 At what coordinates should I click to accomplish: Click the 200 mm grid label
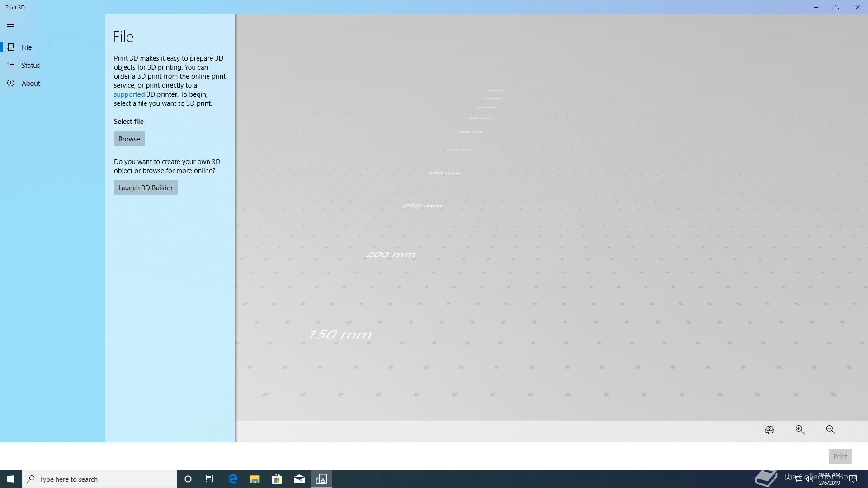[391, 254]
